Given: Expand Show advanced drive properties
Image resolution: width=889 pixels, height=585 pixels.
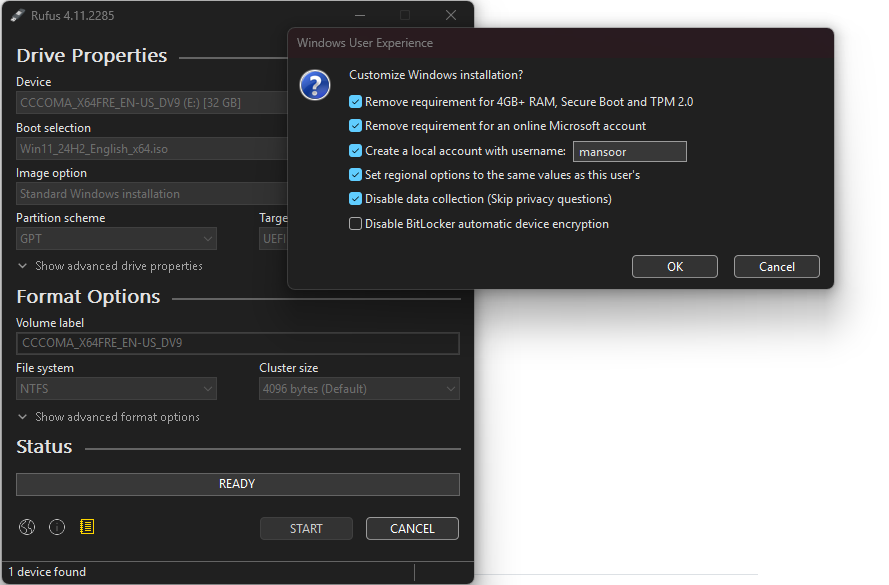Looking at the screenshot, I should coord(110,266).
